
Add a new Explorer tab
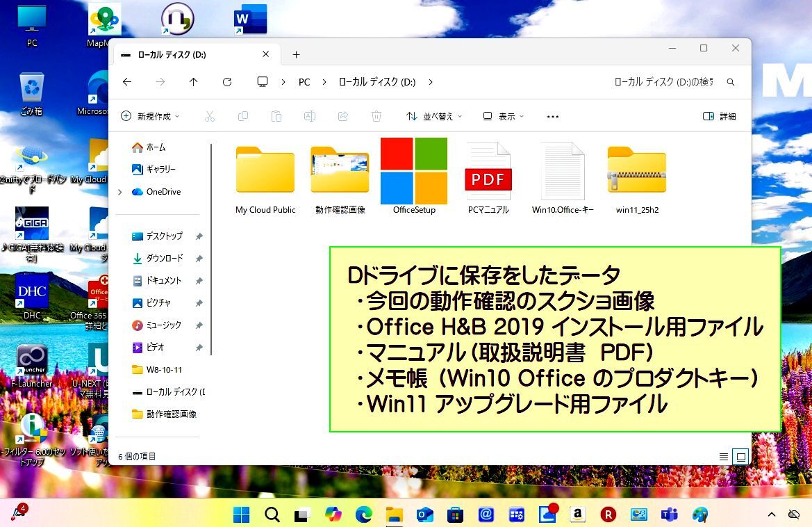(x=296, y=54)
